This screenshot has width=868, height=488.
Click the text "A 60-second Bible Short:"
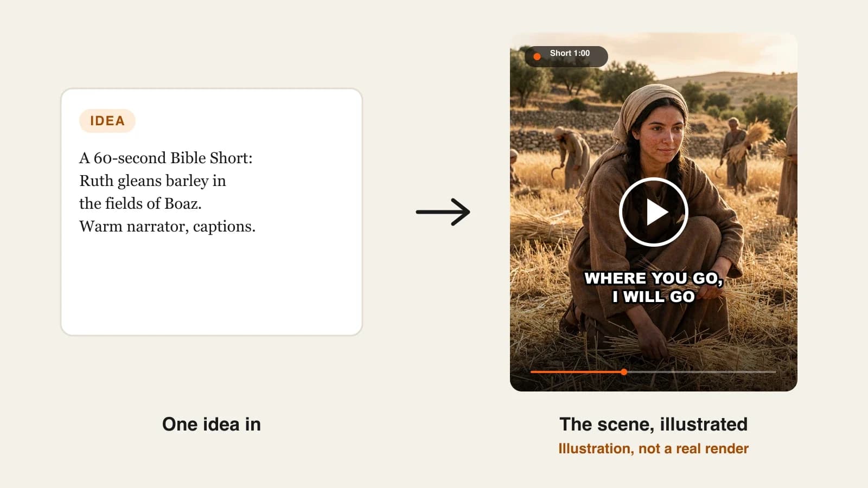(x=166, y=158)
